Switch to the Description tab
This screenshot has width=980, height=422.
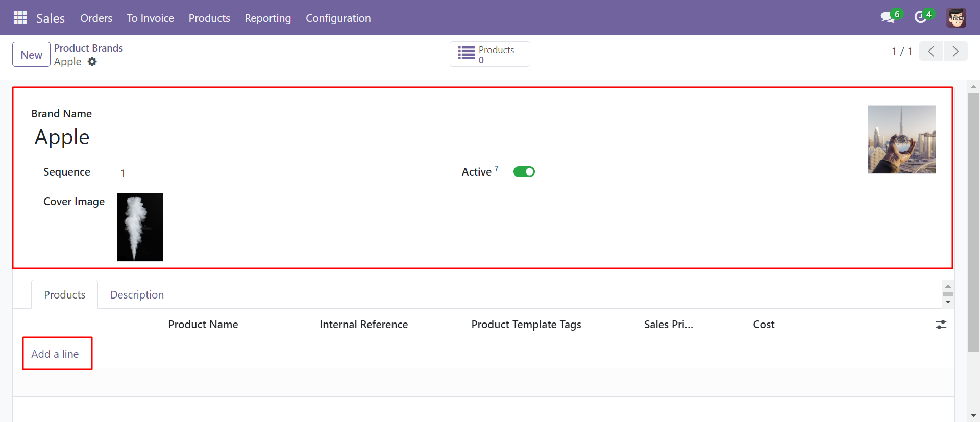pyautogui.click(x=137, y=295)
